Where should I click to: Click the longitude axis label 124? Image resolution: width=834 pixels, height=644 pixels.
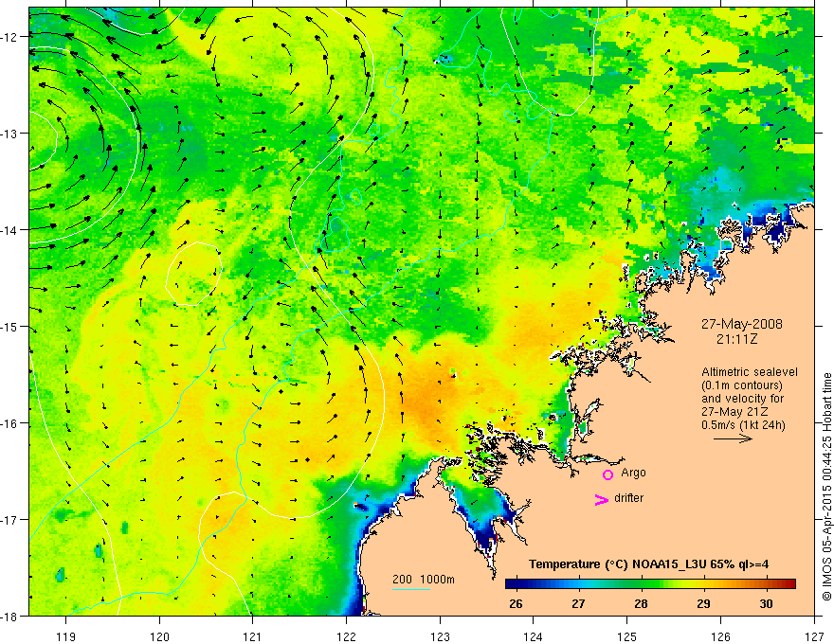click(534, 636)
